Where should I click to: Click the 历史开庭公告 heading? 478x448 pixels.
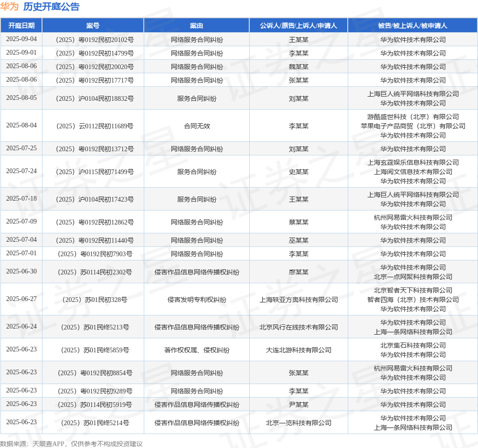point(51,7)
